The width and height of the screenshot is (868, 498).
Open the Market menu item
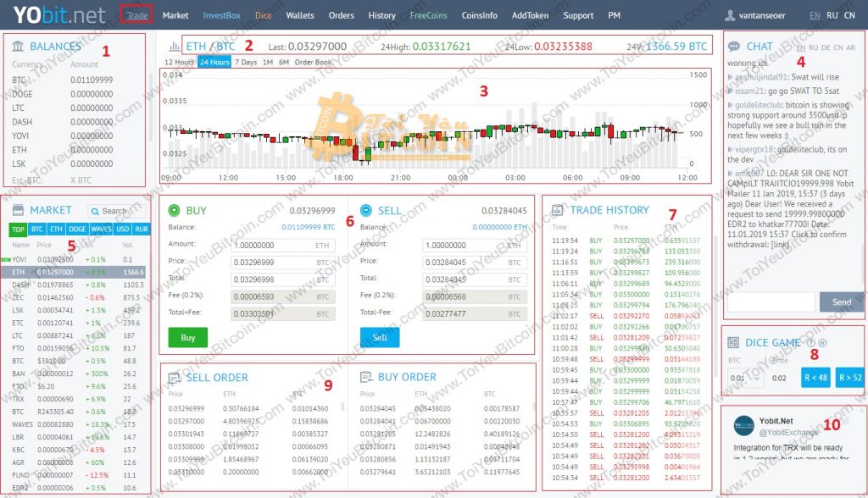(x=175, y=15)
